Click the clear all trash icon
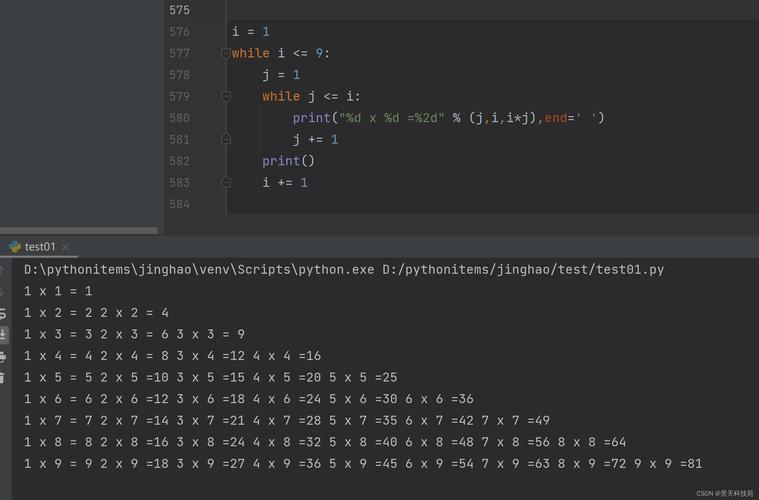Screen dimensions: 759x500 click(x=2, y=378)
